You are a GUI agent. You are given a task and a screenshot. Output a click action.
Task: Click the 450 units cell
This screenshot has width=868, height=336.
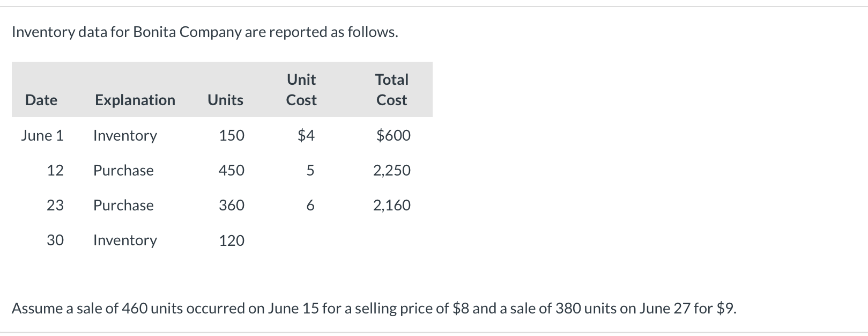pyautogui.click(x=232, y=170)
